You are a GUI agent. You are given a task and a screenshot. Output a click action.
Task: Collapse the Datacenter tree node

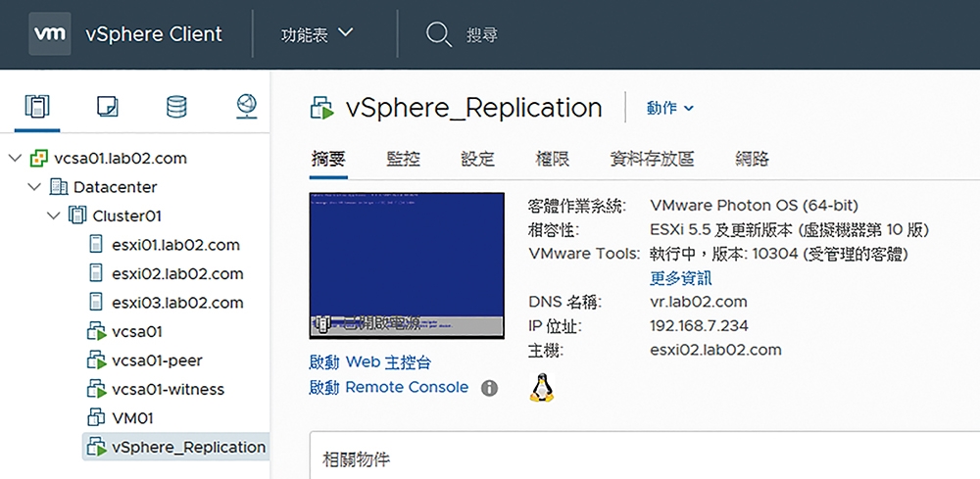tap(35, 187)
